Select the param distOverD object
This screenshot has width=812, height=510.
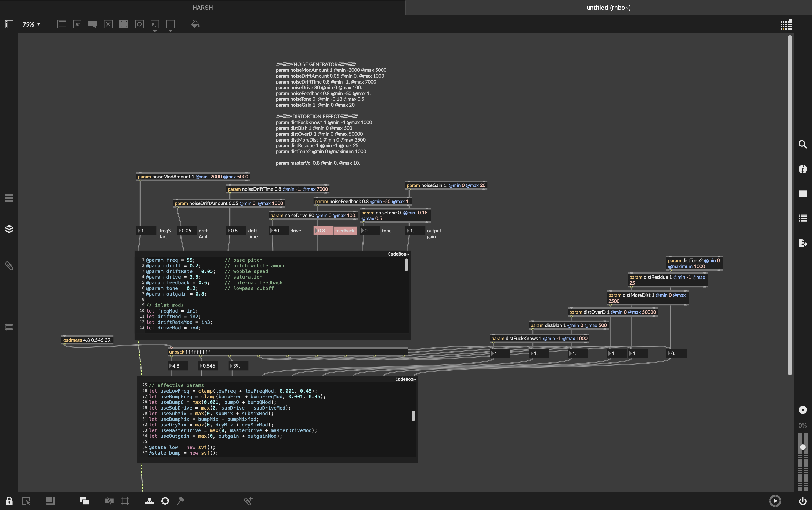(x=612, y=312)
